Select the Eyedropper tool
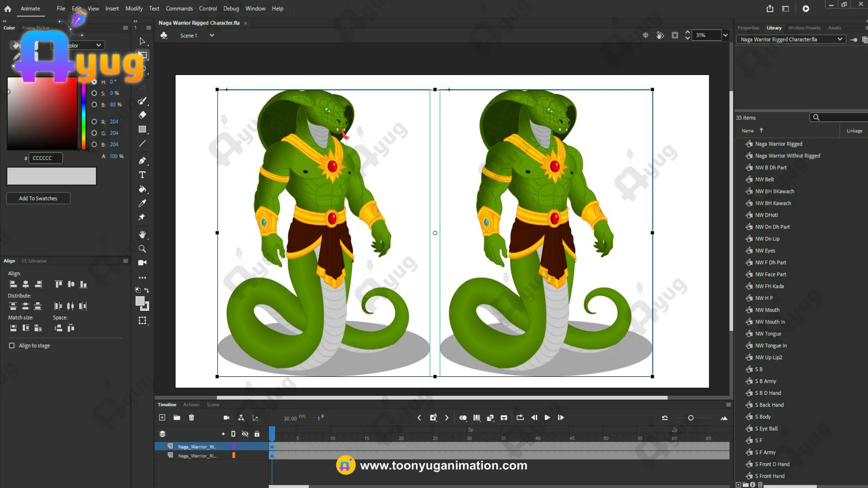Viewport: 868px width, 488px height. pyautogui.click(x=142, y=203)
